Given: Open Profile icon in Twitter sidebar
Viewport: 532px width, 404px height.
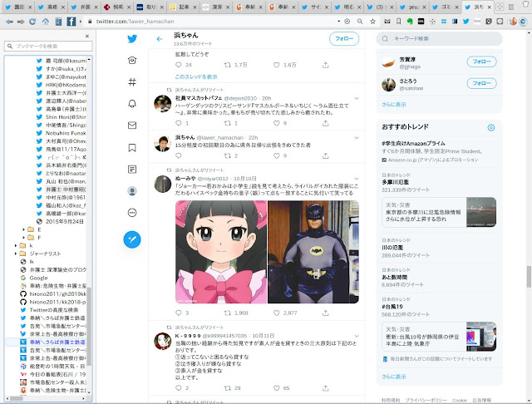Looking at the screenshot, I should pyautogui.click(x=132, y=191).
